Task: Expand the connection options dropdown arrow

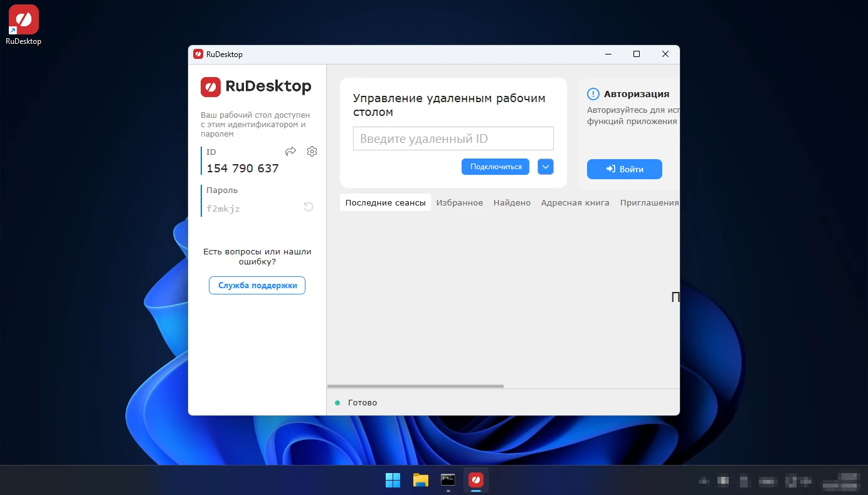Action: pyautogui.click(x=546, y=167)
